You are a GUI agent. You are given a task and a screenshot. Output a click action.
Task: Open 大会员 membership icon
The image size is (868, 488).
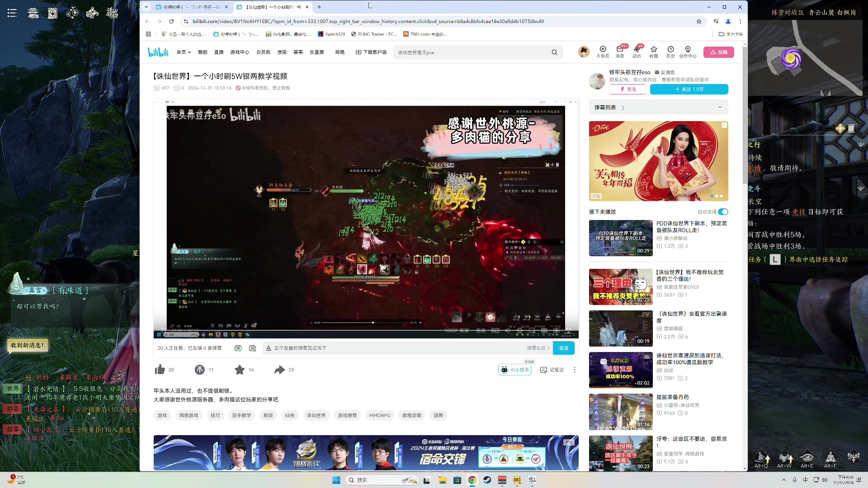(x=603, y=52)
